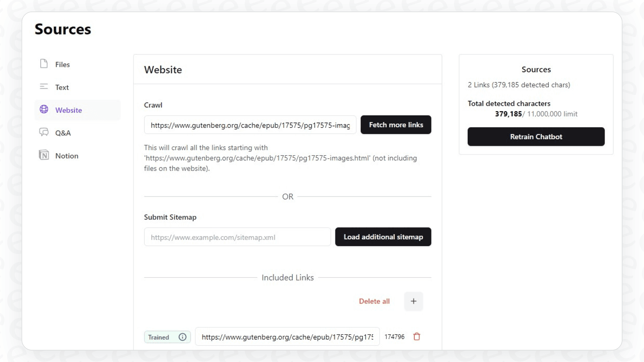The width and height of the screenshot is (644, 362).
Task: Click the Fetch more links button
Action: pyautogui.click(x=396, y=124)
